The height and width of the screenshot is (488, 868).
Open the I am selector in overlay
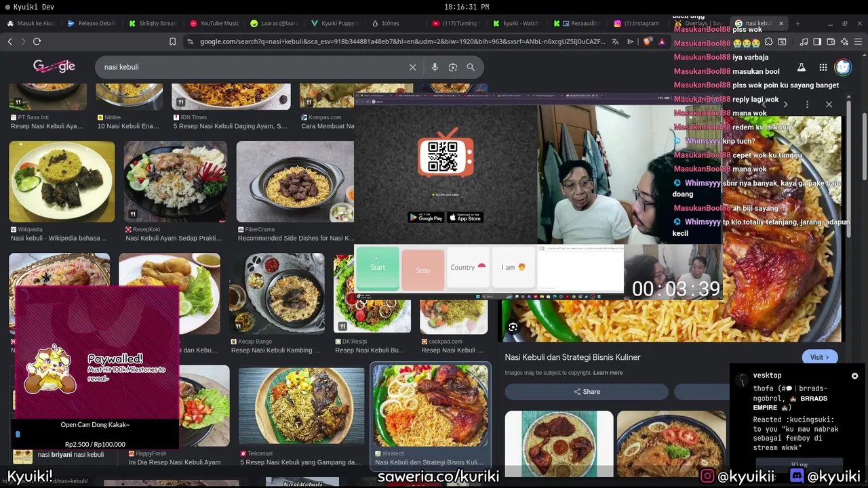[x=513, y=268]
